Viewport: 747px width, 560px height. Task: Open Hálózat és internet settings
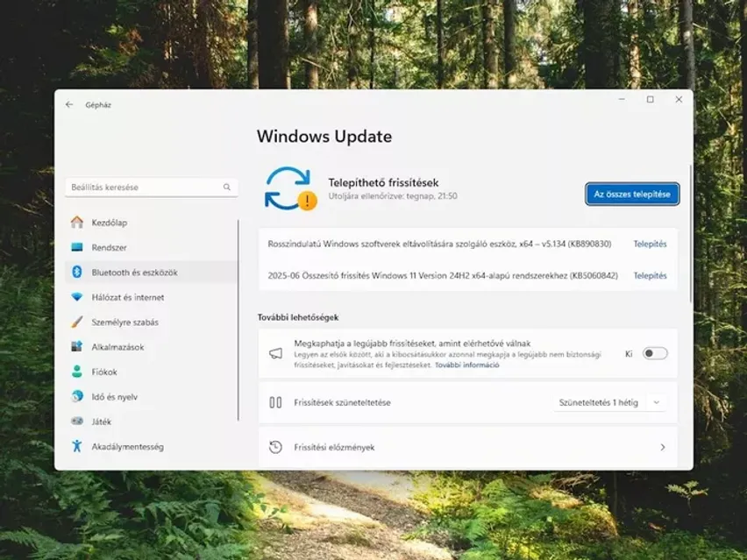(x=151, y=297)
